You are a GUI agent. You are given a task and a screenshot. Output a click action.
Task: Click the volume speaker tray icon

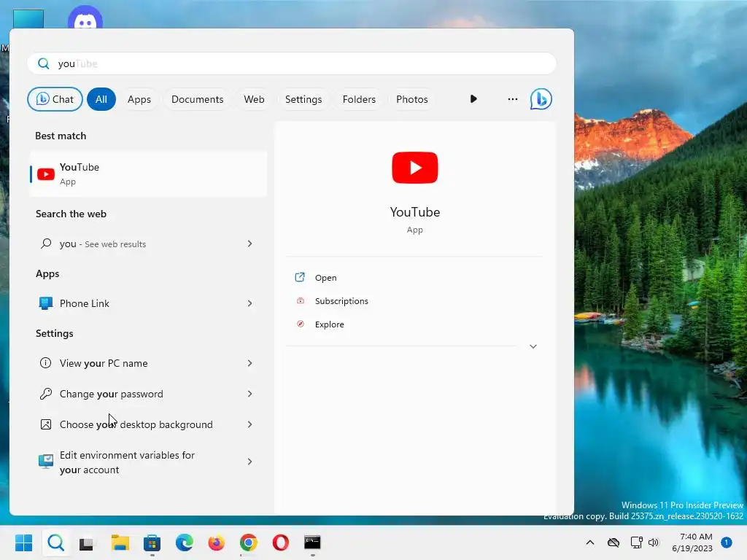pos(654,542)
